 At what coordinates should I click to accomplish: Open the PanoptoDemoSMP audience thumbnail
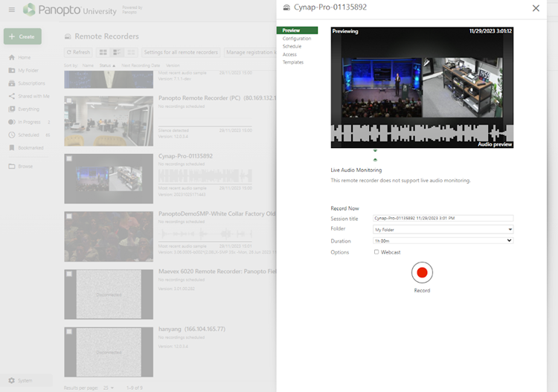tap(109, 237)
